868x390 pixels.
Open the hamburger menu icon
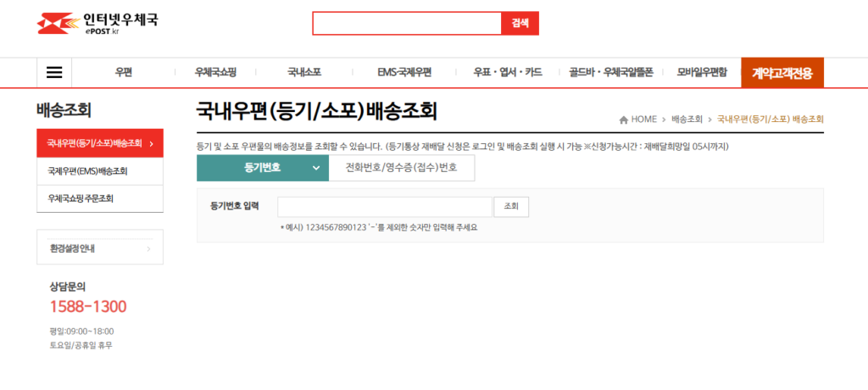click(54, 73)
